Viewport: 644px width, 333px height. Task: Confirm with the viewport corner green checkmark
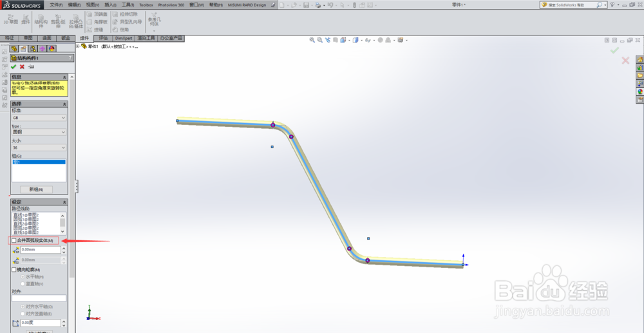point(614,50)
